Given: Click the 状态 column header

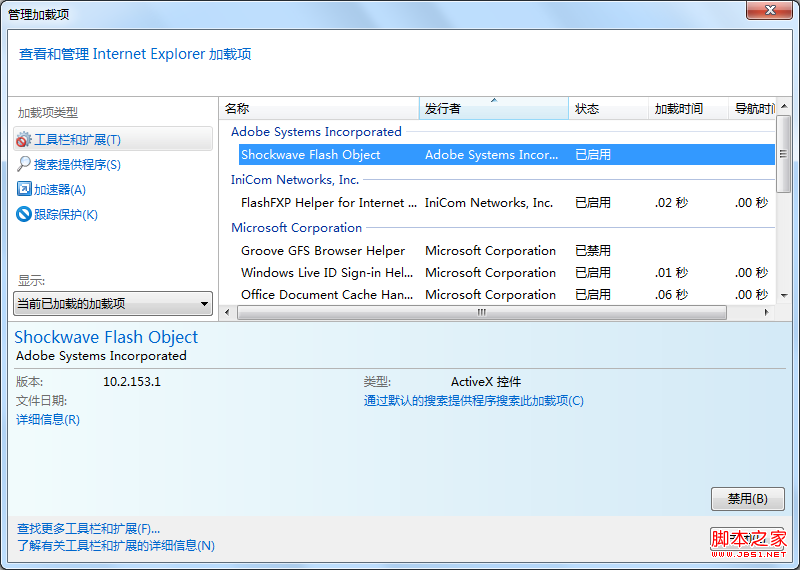Looking at the screenshot, I should click(607, 108).
